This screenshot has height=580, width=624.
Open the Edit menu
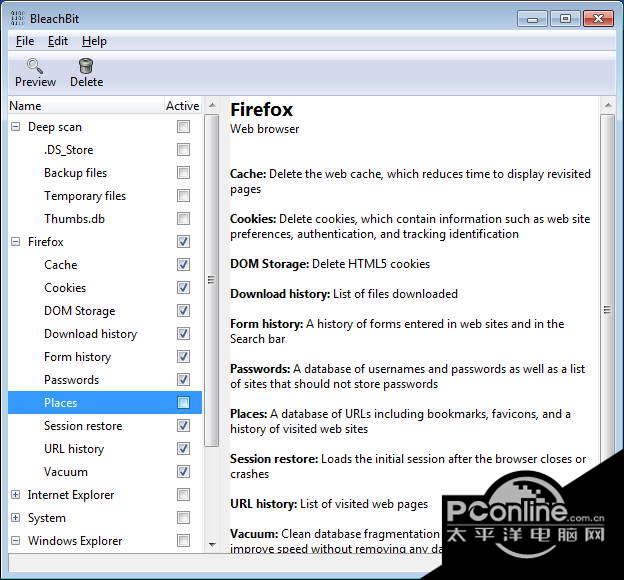58,41
